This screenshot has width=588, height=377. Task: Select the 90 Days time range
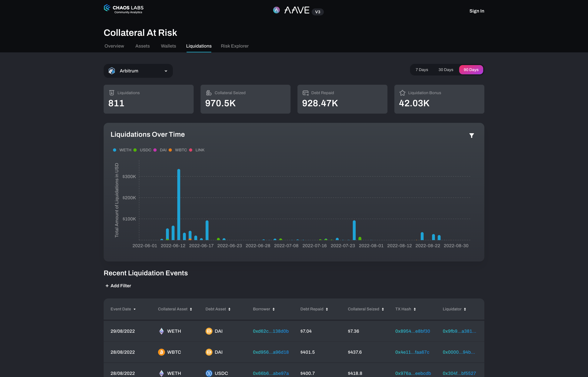(471, 70)
